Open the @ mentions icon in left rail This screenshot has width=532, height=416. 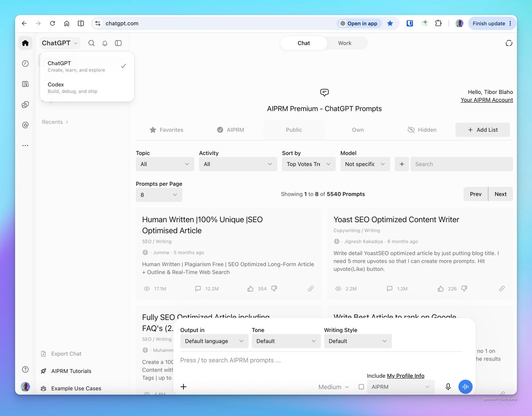click(x=25, y=125)
